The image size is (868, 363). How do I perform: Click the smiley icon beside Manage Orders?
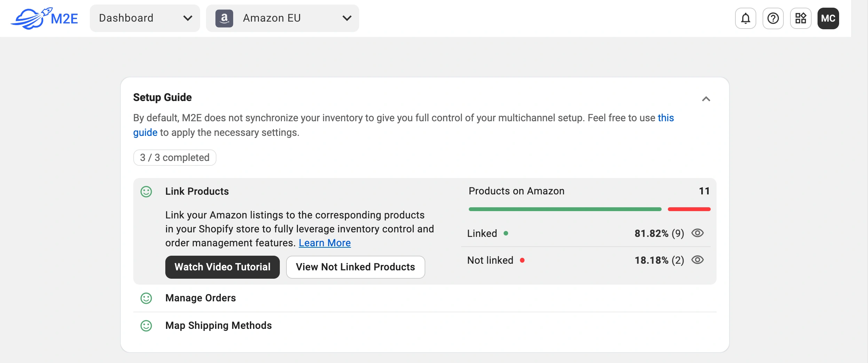[146, 298]
